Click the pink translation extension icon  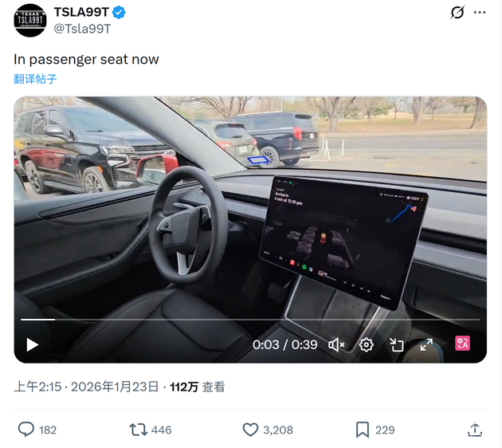(x=462, y=344)
